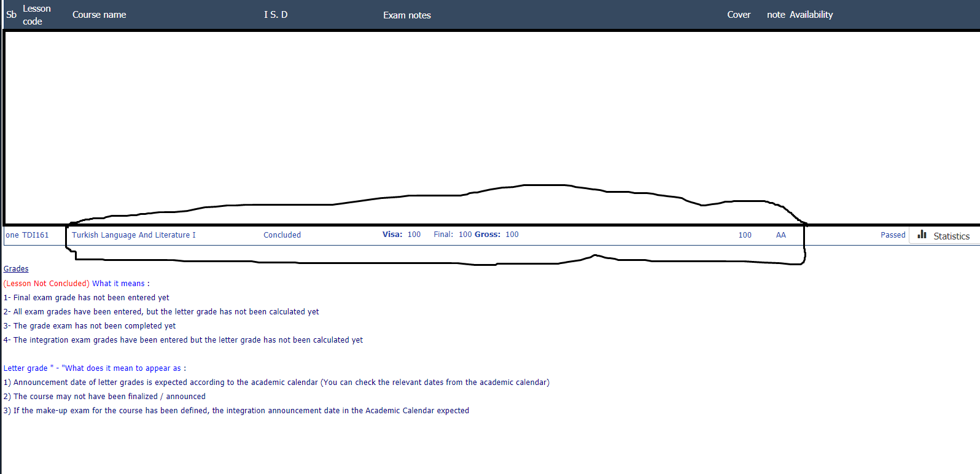Click the Exam notes column header
Image resolution: width=980 pixels, height=474 pixels.
point(406,15)
